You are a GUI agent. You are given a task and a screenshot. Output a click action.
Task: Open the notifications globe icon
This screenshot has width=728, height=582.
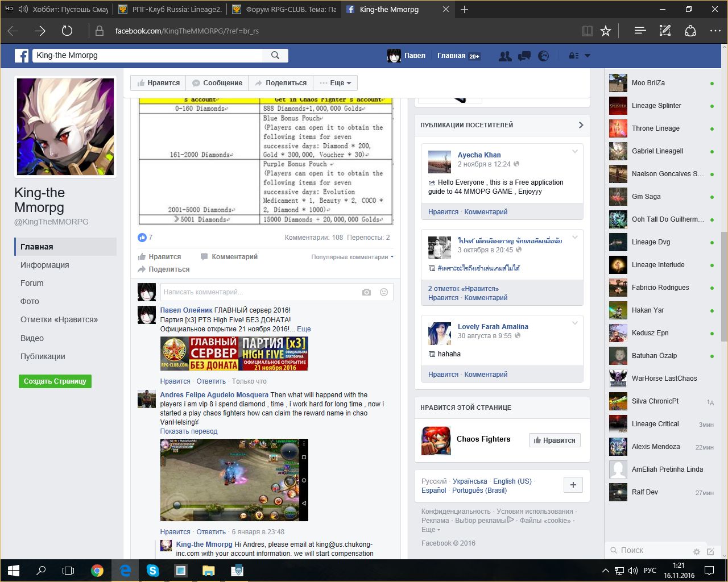pyautogui.click(x=544, y=56)
